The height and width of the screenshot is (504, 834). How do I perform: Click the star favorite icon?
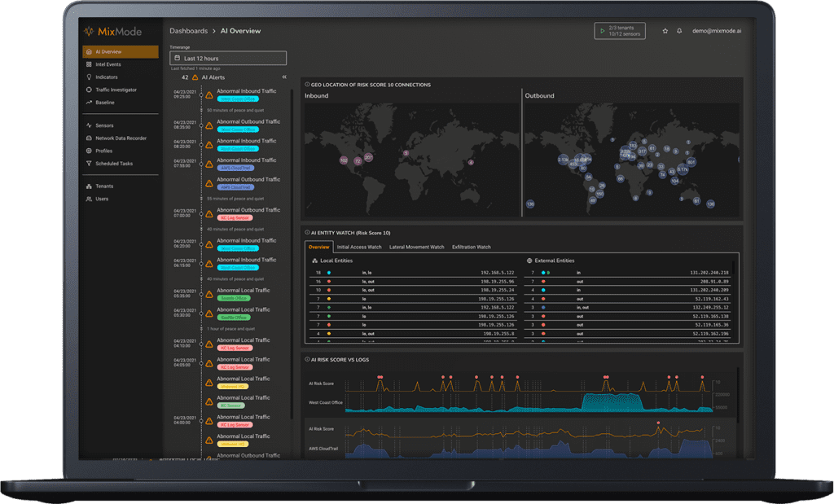click(x=665, y=30)
